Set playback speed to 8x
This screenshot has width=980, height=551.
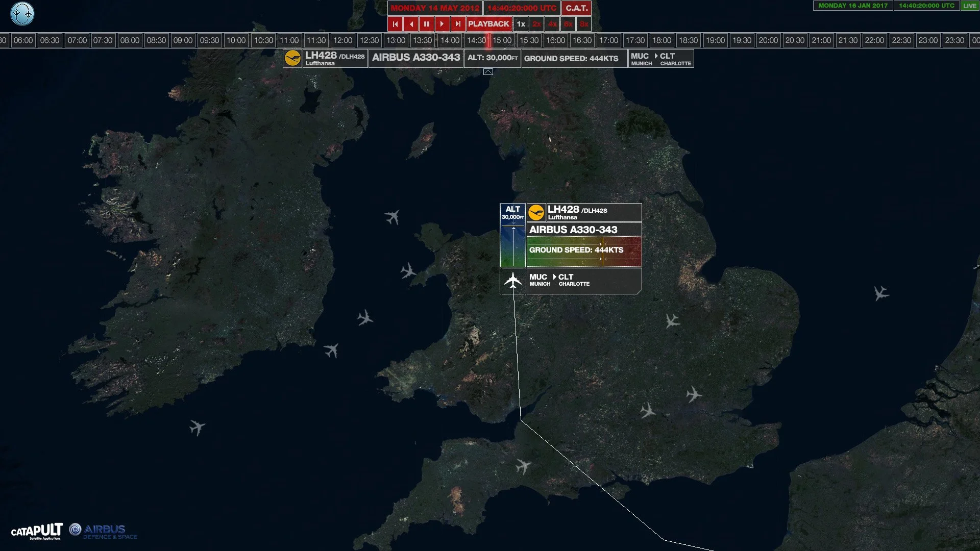point(584,24)
